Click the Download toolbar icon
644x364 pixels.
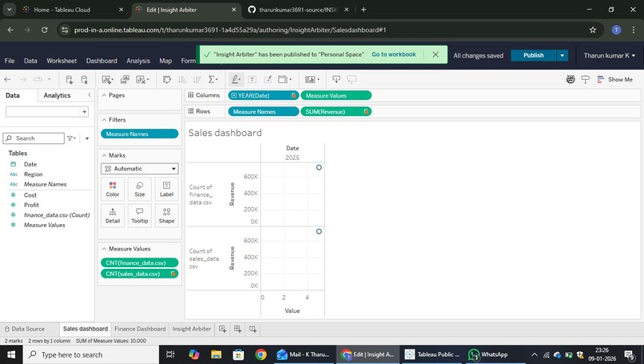(x=336, y=79)
